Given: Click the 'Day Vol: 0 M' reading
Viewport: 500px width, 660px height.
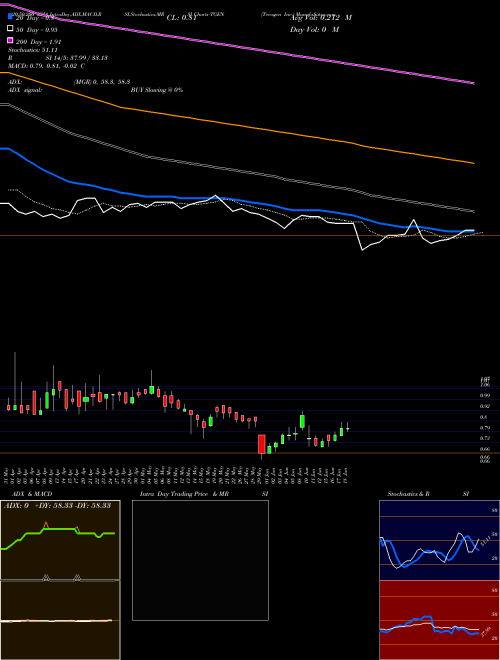Looking at the screenshot, I should tap(314, 30).
